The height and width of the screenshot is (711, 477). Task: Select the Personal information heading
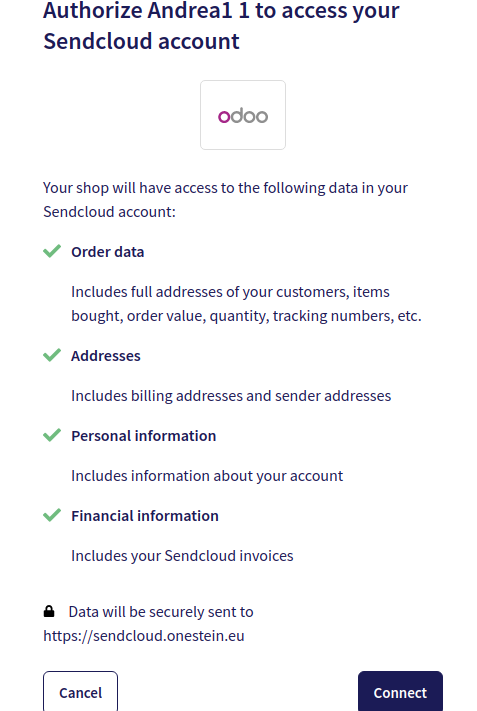pos(143,436)
